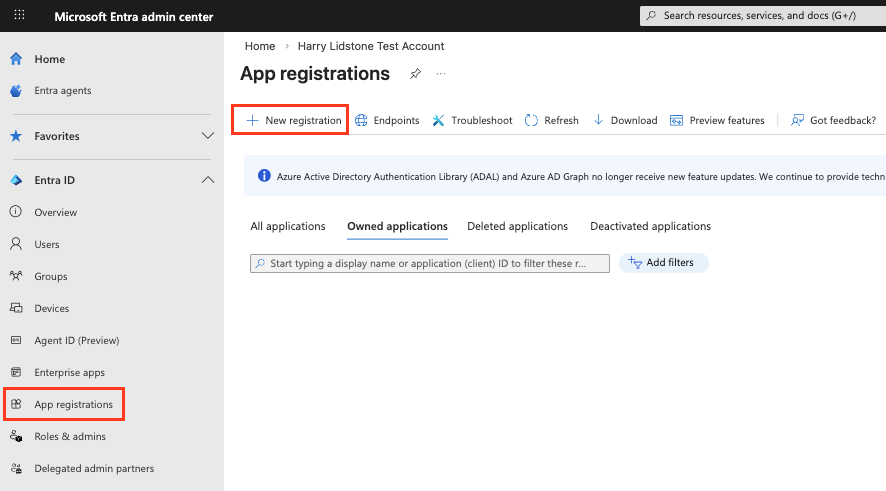886x491 pixels.
Task: Click the ADAL deprecation notice banner text
Action: point(580,177)
